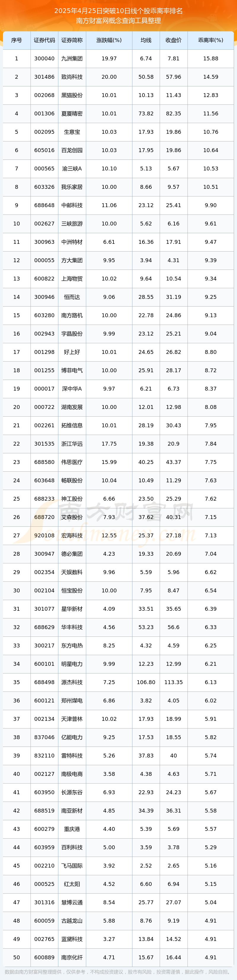Viewport: 237px width, 980px height.
Task: Select 中邮科技 stock name
Action: coord(72,205)
